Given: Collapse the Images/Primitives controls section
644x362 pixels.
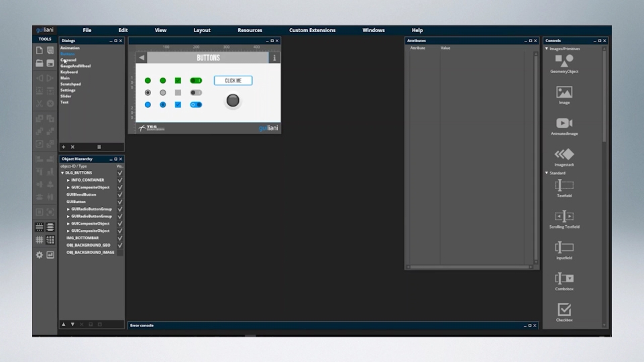Looking at the screenshot, I should 546,49.
